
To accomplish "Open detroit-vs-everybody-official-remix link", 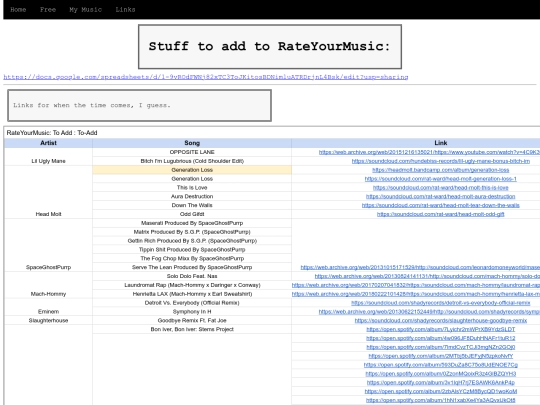I will tap(440, 303).
